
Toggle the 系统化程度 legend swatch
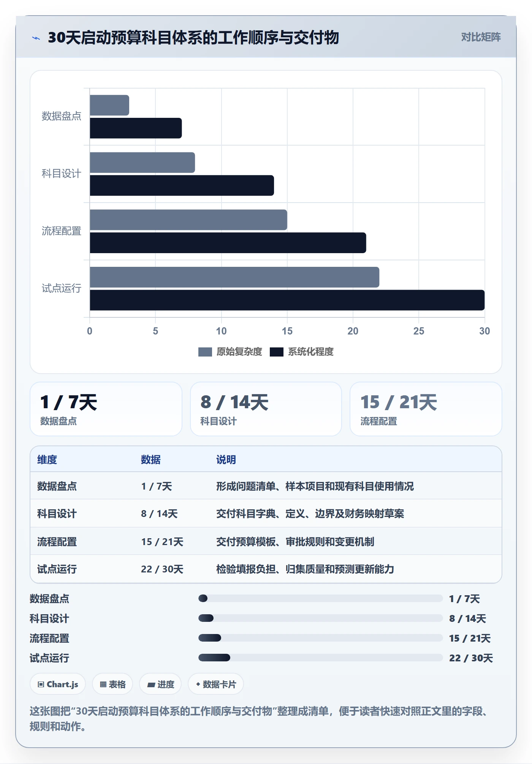tap(276, 352)
